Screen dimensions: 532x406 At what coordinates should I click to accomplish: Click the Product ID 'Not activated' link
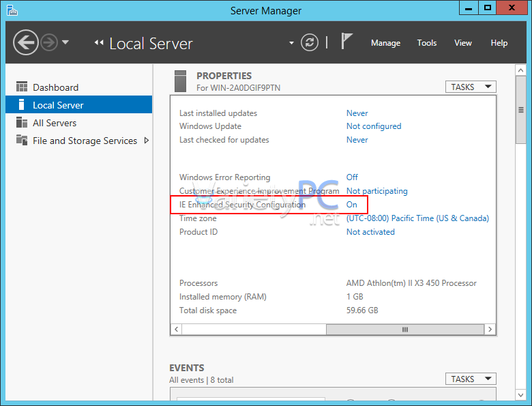[370, 232]
